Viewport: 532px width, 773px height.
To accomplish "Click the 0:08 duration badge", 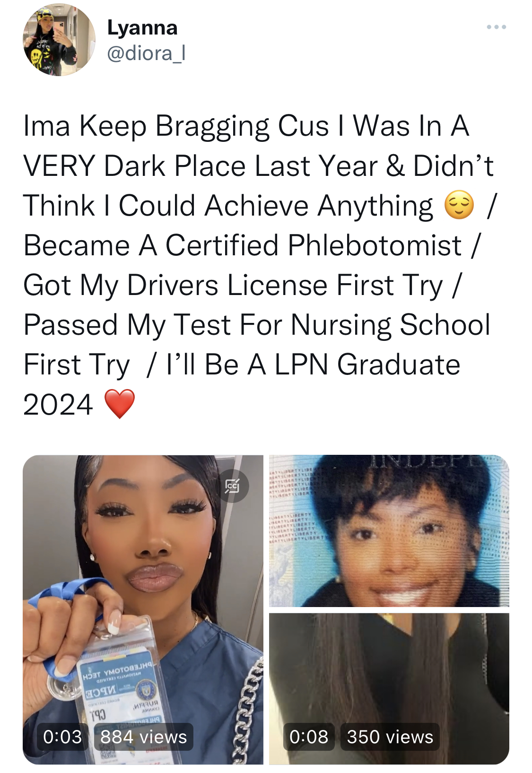I will tap(309, 737).
